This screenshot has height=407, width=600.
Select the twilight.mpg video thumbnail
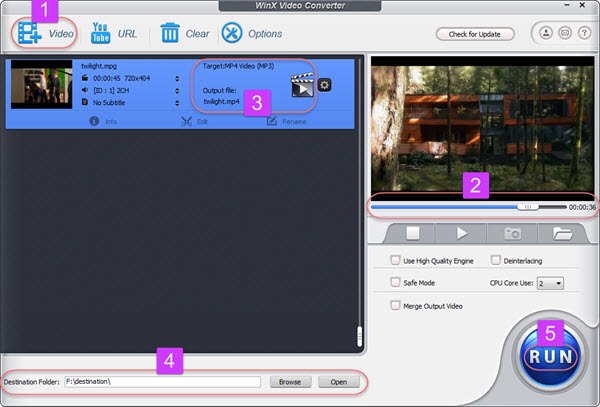click(x=41, y=84)
